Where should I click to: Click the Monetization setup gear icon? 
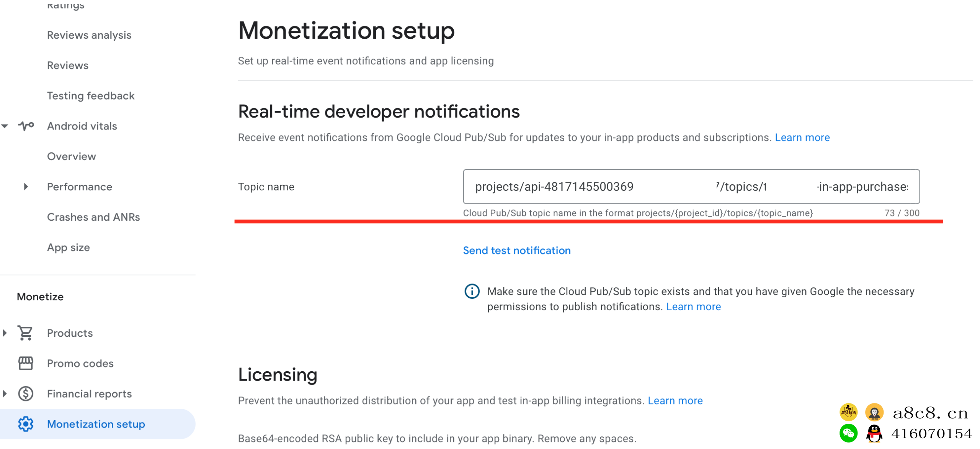click(26, 424)
